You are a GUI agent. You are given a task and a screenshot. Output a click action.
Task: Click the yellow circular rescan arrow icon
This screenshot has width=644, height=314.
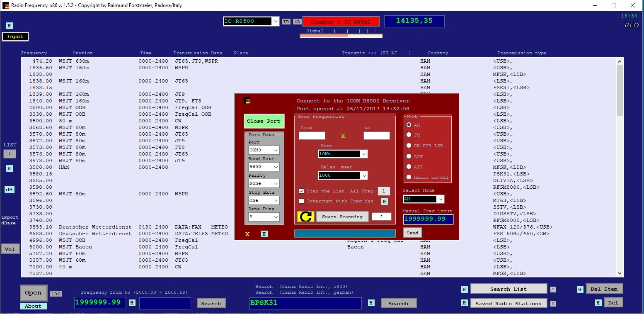(305, 216)
